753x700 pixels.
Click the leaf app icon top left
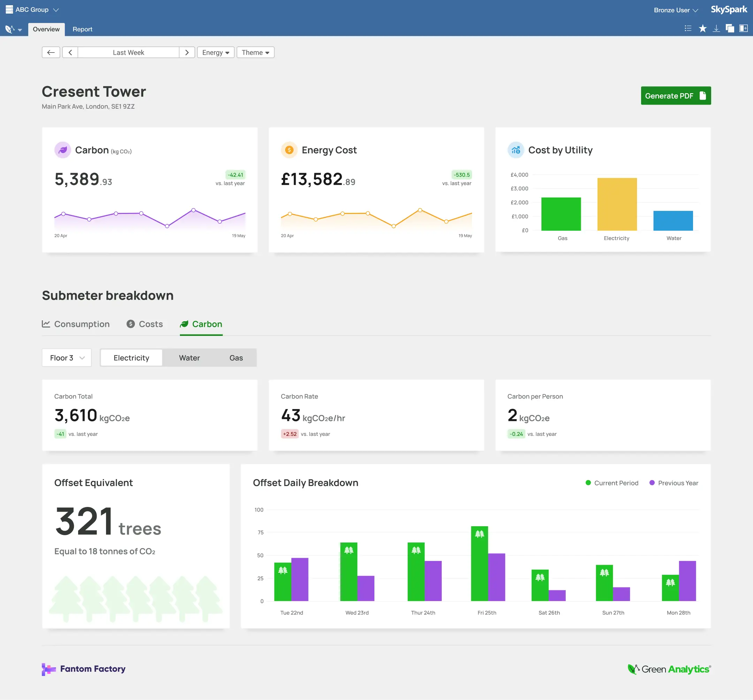9,29
